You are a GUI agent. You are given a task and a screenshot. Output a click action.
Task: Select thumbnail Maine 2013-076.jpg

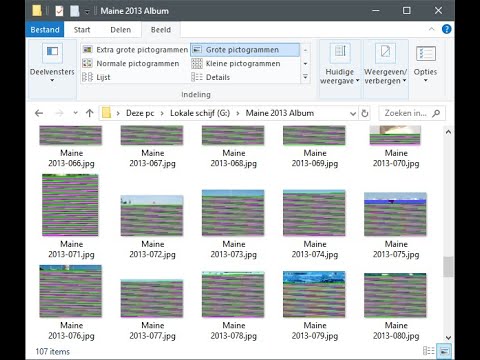click(70, 291)
